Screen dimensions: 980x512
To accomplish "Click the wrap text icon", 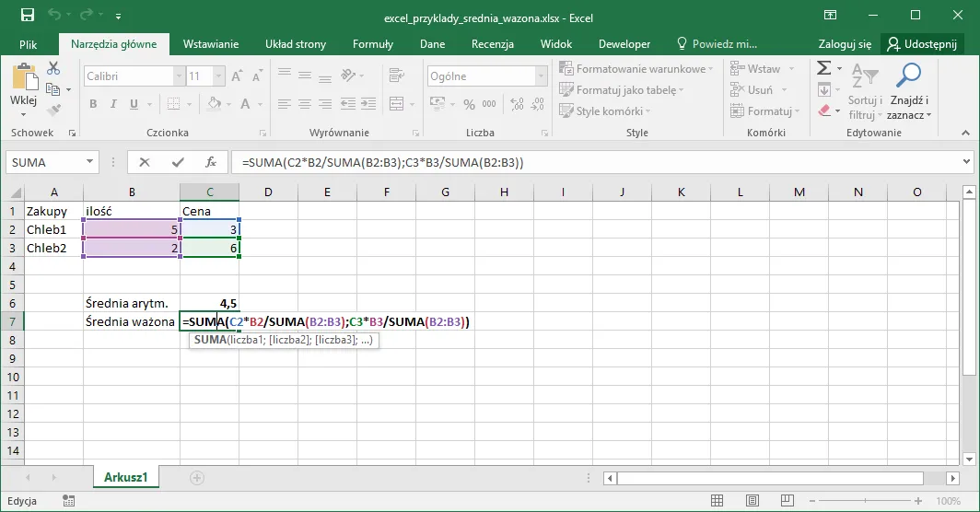I will point(396,76).
